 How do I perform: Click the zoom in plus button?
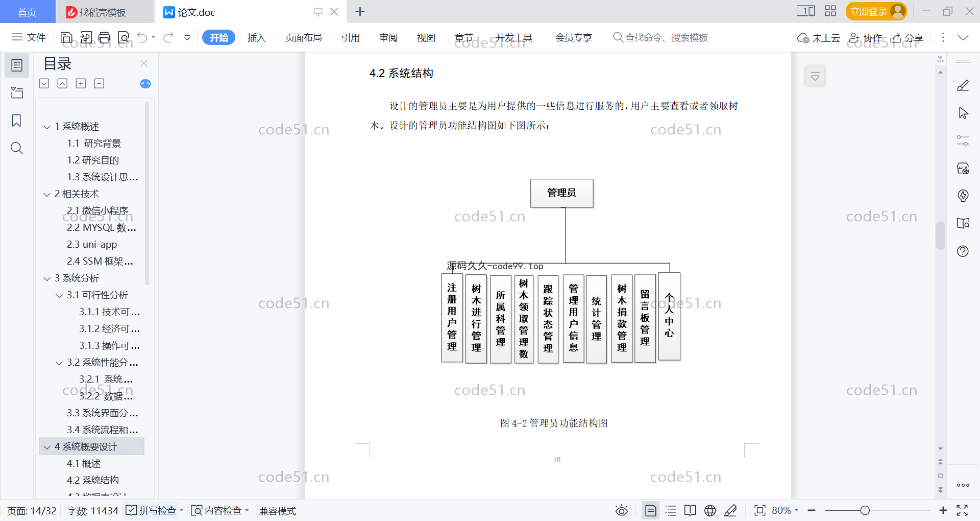943,510
